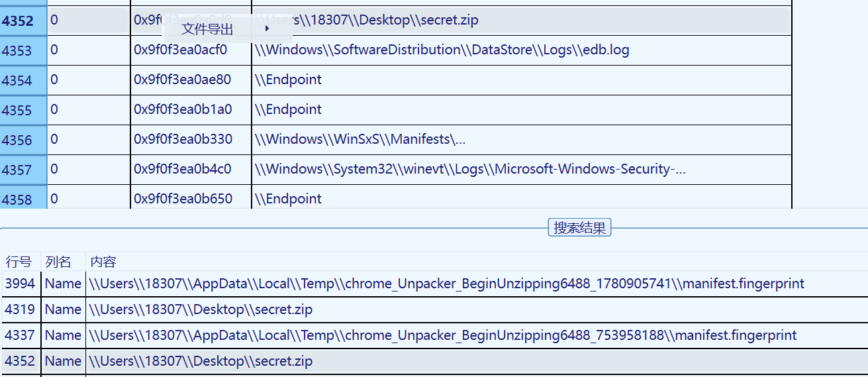Screen dimensions: 868x377
Task: Select row header 4353
Action: tap(23, 50)
